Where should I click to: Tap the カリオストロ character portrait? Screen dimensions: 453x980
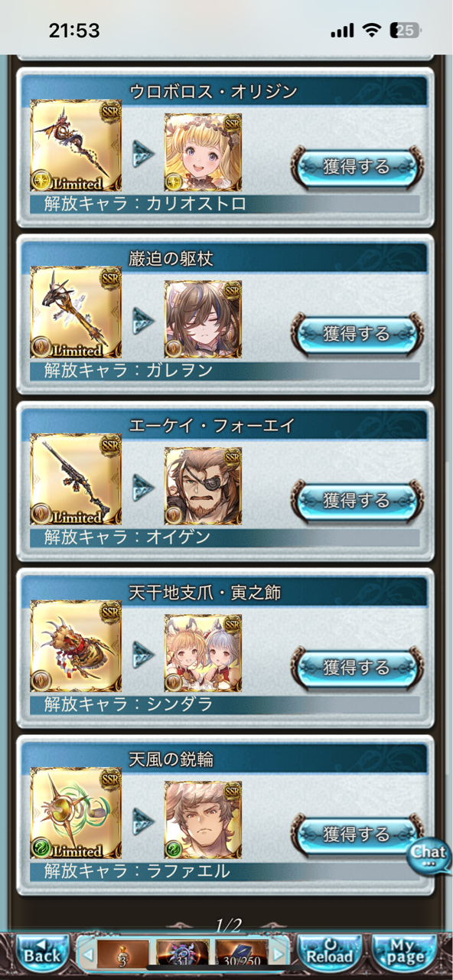pyautogui.click(x=203, y=152)
